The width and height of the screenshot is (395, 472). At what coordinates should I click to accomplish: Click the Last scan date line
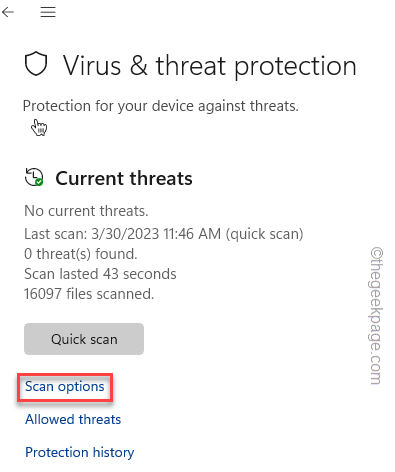pos(164,234)
